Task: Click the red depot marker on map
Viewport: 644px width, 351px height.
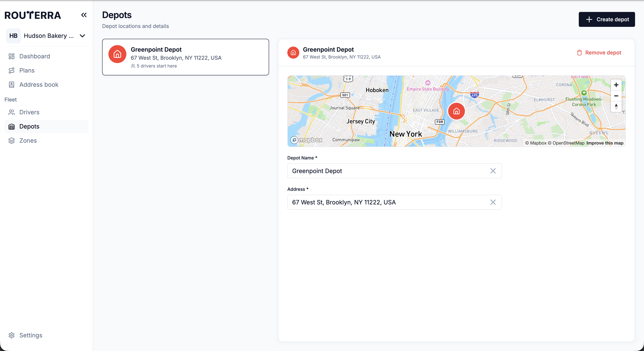Action: (456, 111)
